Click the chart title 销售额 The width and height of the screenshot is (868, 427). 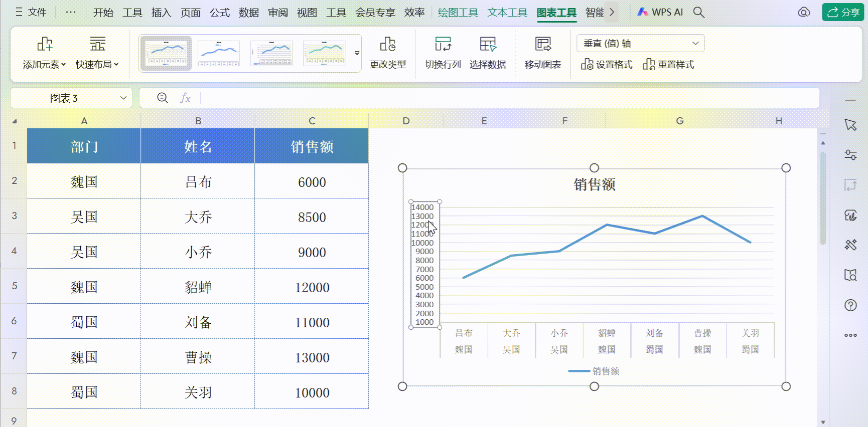(x=594, y=184)
